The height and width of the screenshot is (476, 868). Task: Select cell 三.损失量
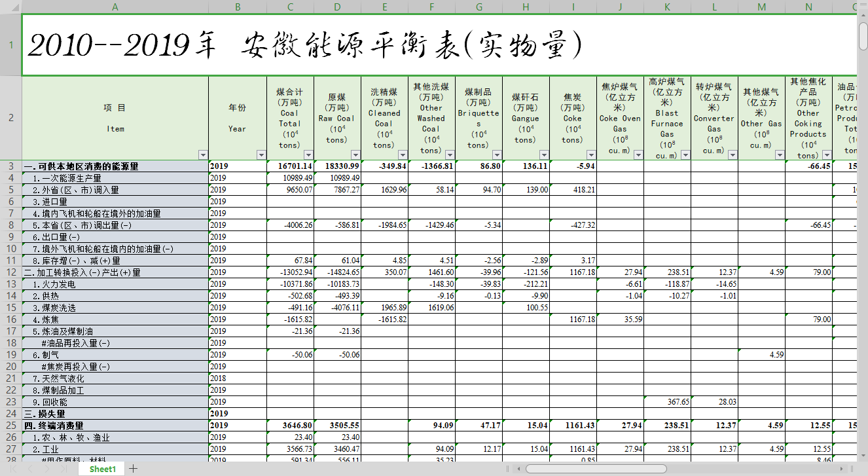115,414
